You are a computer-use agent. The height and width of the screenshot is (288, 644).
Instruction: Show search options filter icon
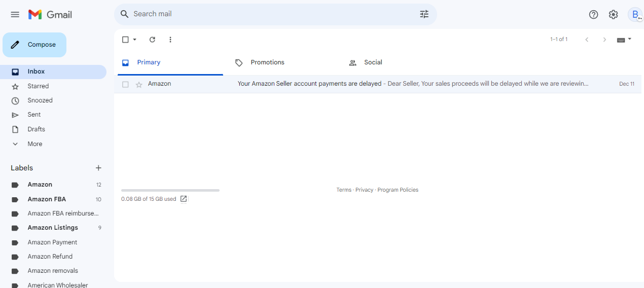[x=424, y=14]
